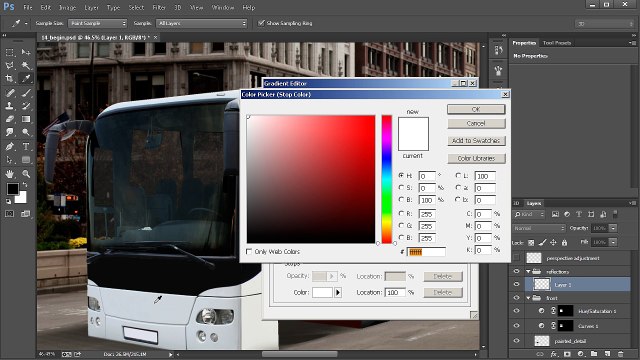
Task: Select the S saturation radio button
Action: 401,187
